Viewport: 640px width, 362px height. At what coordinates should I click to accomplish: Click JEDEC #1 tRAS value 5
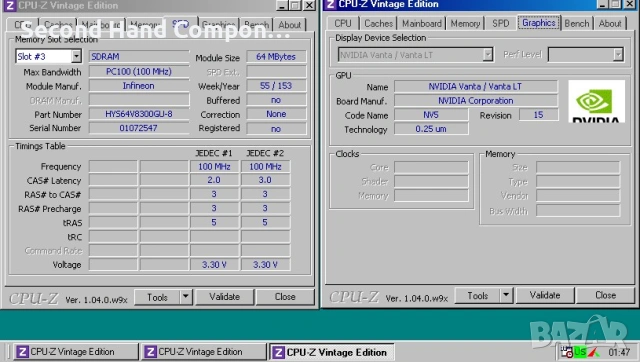[214, 222]
